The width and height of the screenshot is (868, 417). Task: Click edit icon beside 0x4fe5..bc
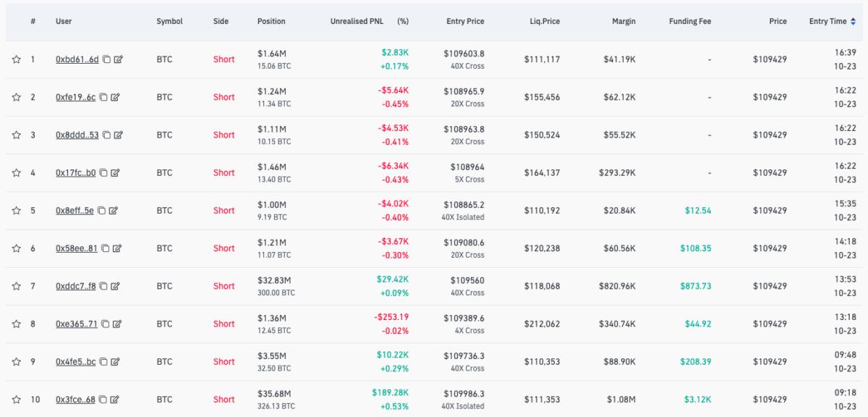[115, 361]
